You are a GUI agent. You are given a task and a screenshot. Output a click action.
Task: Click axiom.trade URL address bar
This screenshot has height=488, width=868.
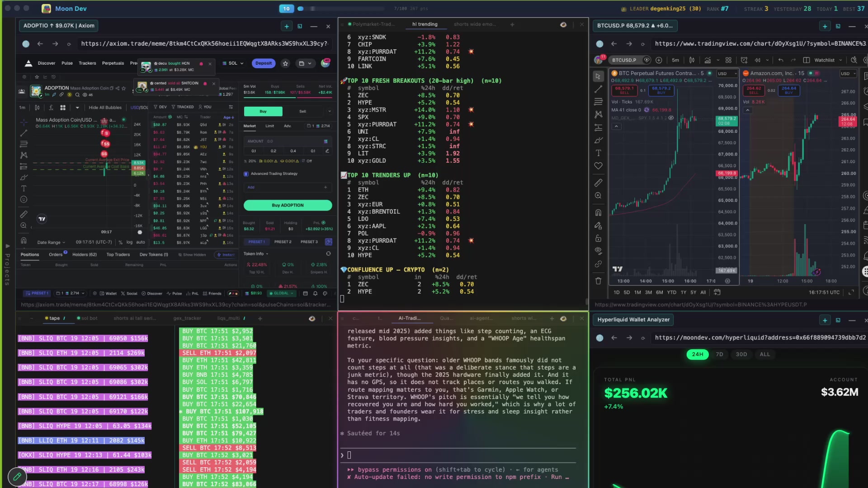tap(204, 44)
